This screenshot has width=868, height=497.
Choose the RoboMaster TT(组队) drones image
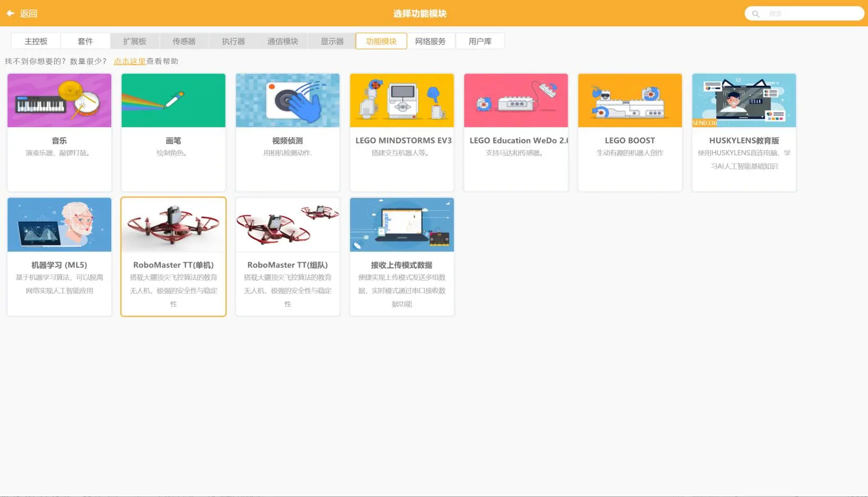tap(288, 225)
